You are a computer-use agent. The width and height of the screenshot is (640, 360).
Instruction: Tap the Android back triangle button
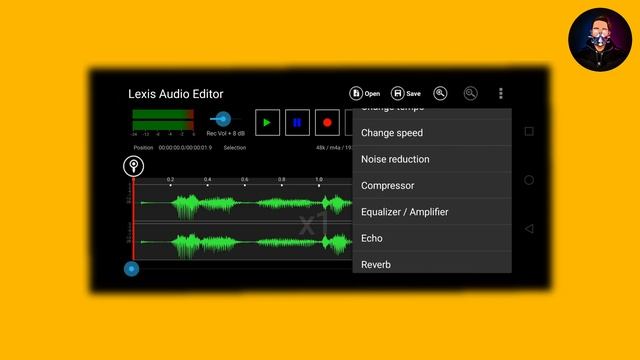click(x=529, y=229)
